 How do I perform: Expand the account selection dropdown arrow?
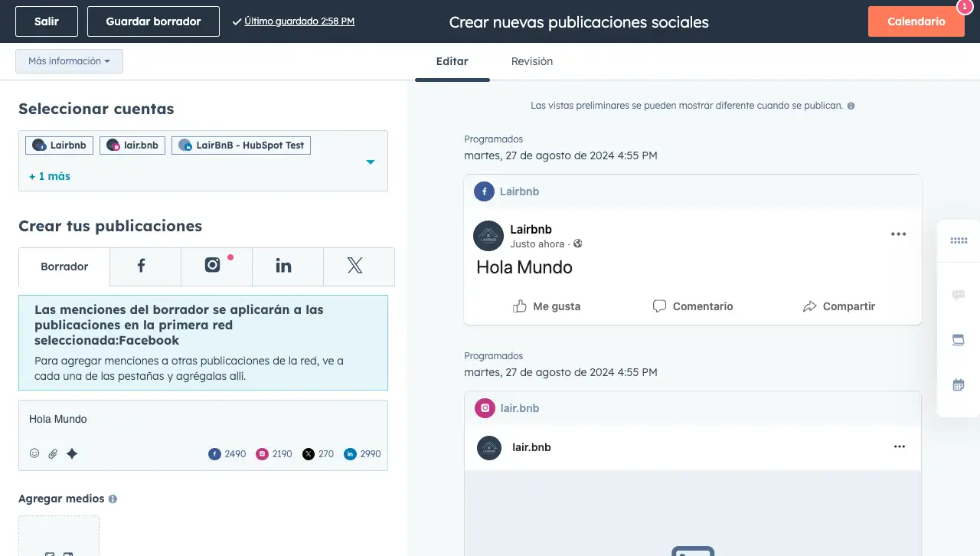coord(371,162)
